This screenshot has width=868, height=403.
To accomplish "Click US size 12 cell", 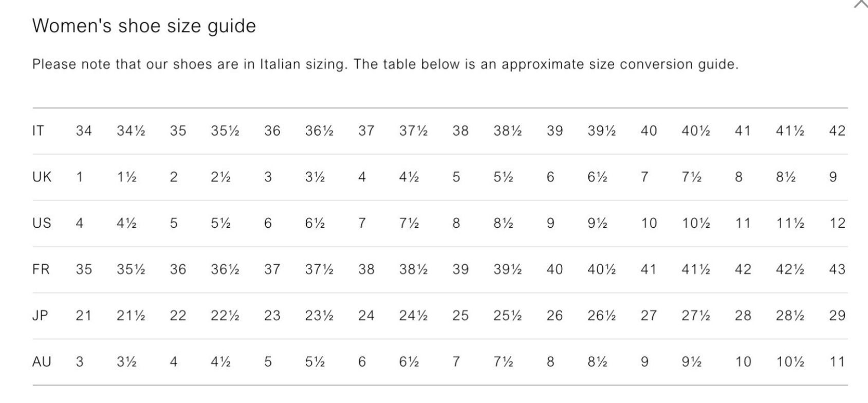I will [x=837, y=223].
